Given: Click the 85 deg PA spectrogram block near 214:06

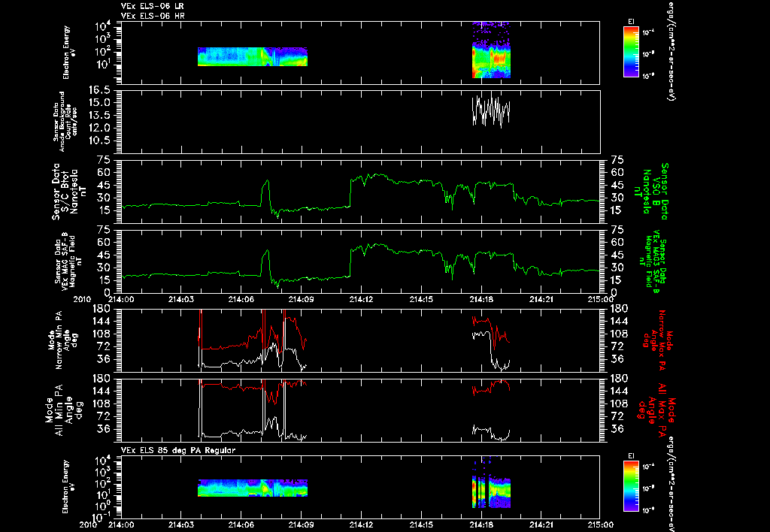Looking at the screenshot, I should point(253,488).
